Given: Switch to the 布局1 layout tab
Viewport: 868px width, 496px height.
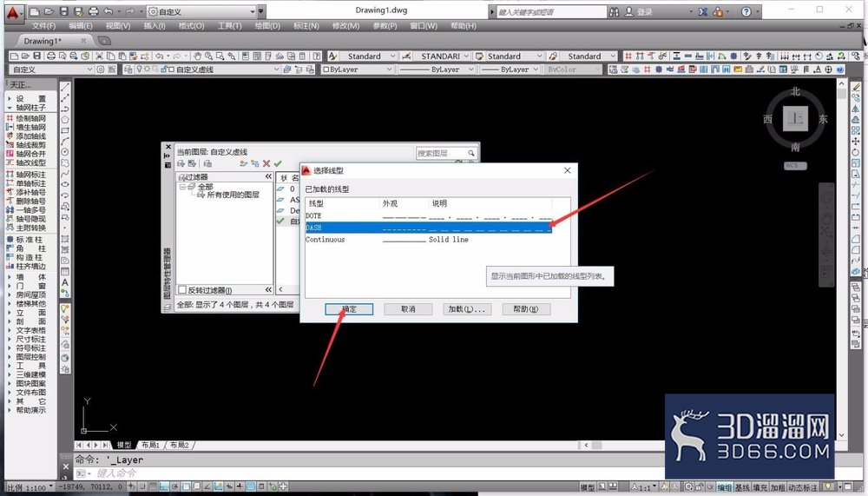Looking at the screenshot, I should [150, 445].
